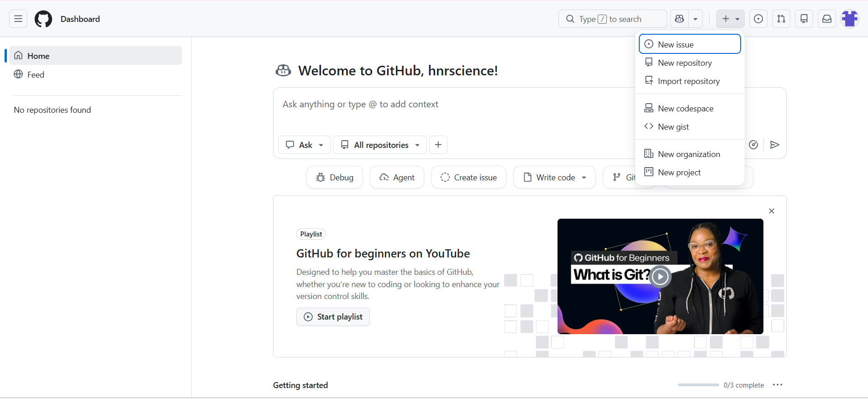Click the Dashboard title text
The height and width of the screenshot is (399, 868).
(x=80, y=19)
